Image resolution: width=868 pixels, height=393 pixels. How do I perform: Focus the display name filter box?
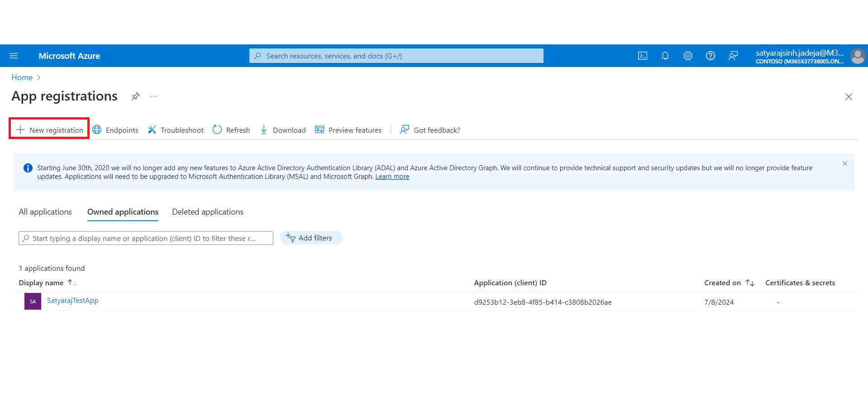coord(146,238)
